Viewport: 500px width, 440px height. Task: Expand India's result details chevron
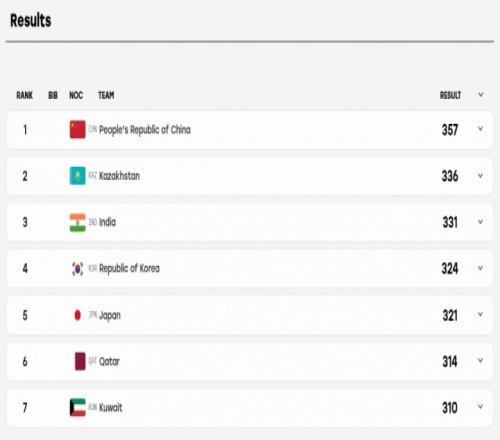coord(480,222)
